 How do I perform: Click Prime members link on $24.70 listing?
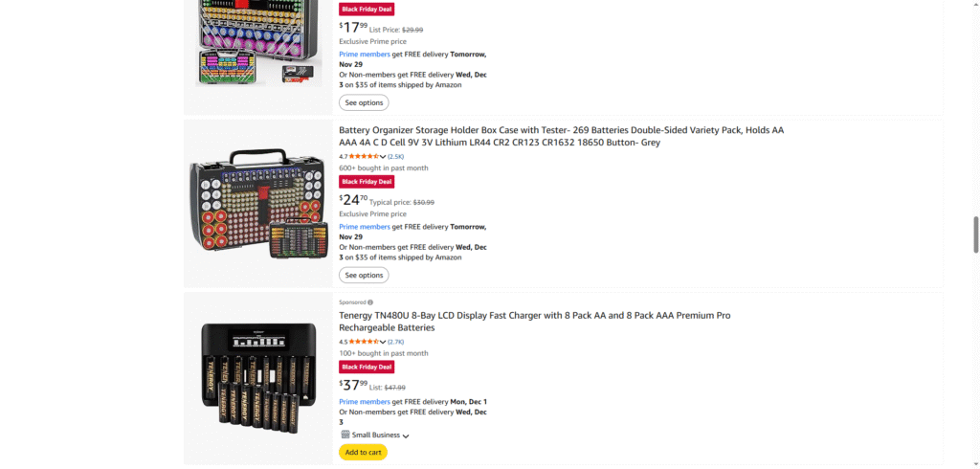point(365,227)
